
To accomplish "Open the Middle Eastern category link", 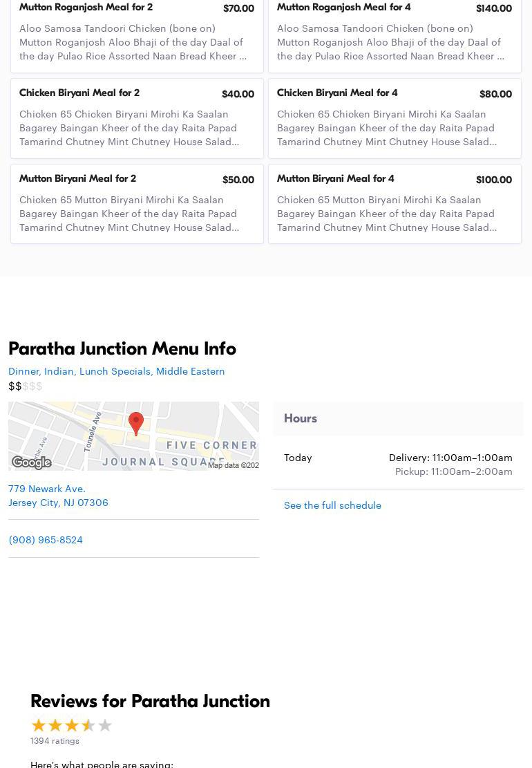I will (x=190, y=371).
